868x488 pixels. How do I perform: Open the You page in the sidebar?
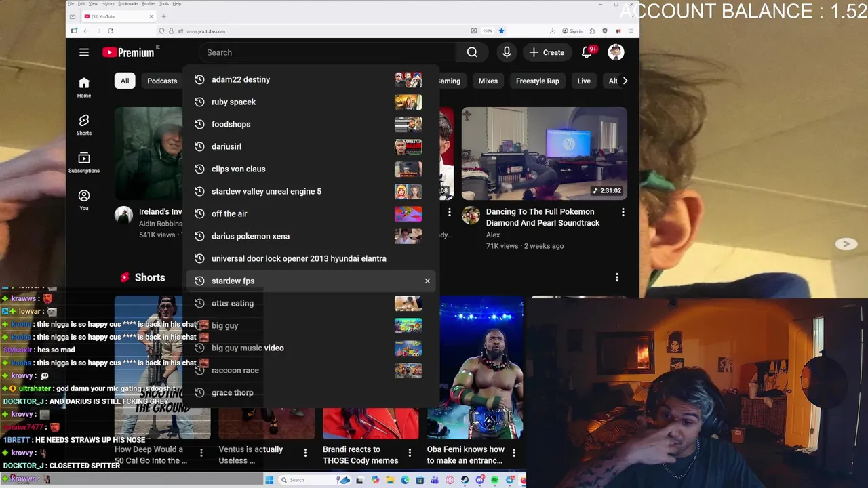click(x=84, y=200)
